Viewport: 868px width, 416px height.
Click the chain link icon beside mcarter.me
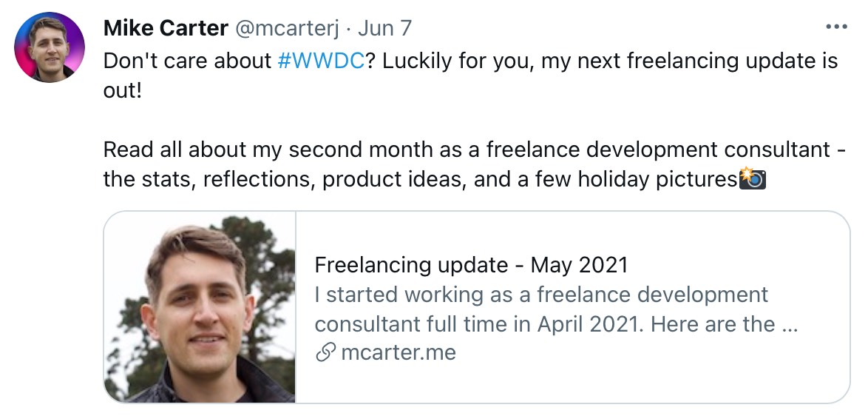point(325,353)
